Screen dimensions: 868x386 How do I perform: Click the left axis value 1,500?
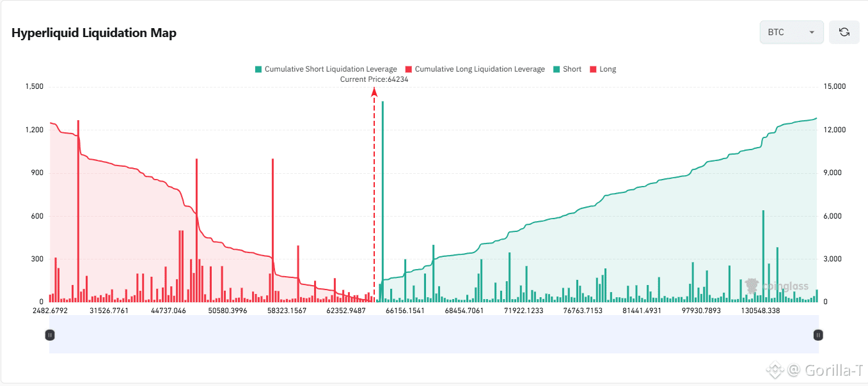[x=34, y=87]
